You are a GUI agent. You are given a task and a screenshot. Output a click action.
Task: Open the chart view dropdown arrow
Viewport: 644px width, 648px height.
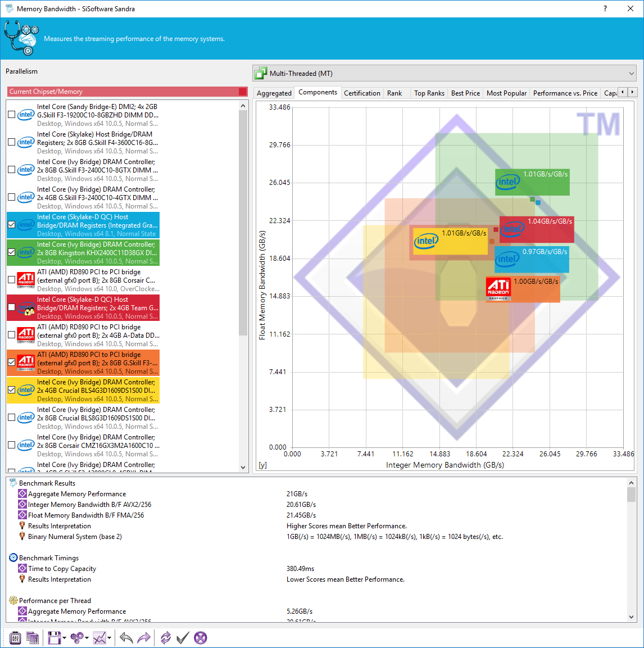109,638
